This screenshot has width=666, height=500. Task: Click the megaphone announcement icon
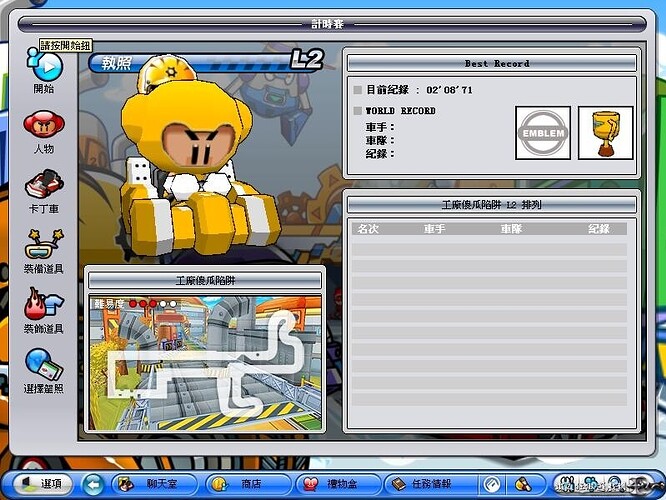523,484
